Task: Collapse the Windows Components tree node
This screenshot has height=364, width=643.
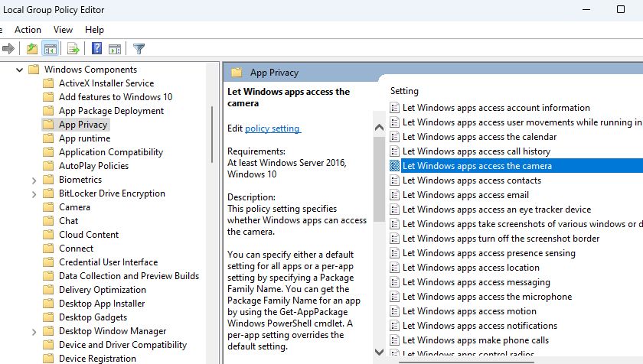Action: (x=18, y=70)
